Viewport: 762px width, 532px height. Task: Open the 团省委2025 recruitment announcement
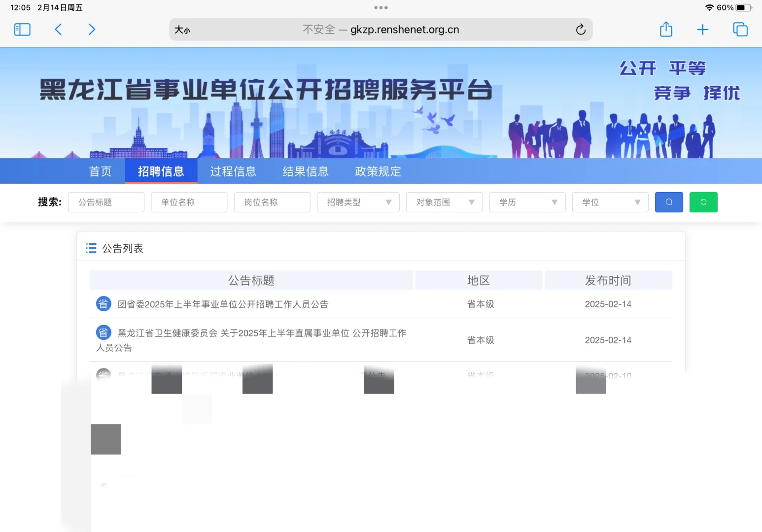[222, 304]
